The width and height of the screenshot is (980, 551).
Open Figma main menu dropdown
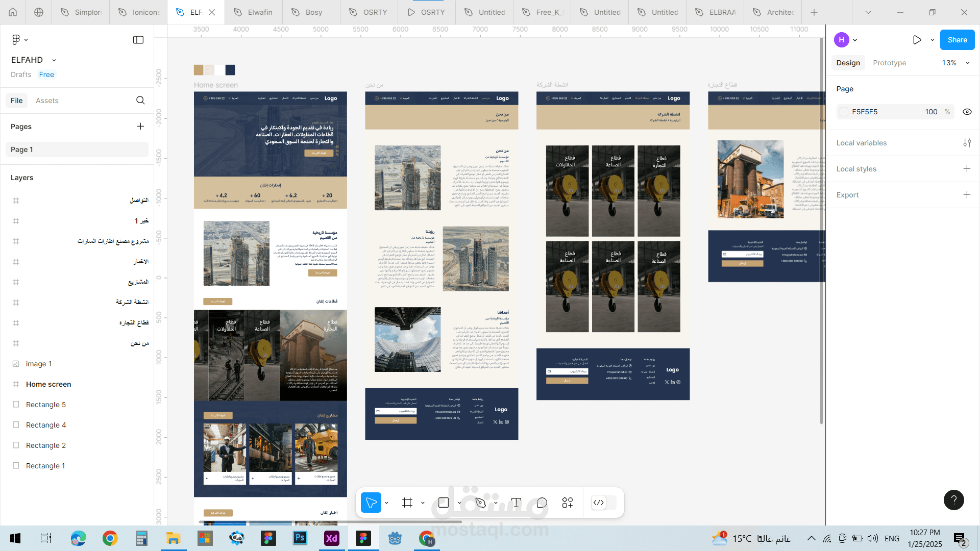point(19,40)
